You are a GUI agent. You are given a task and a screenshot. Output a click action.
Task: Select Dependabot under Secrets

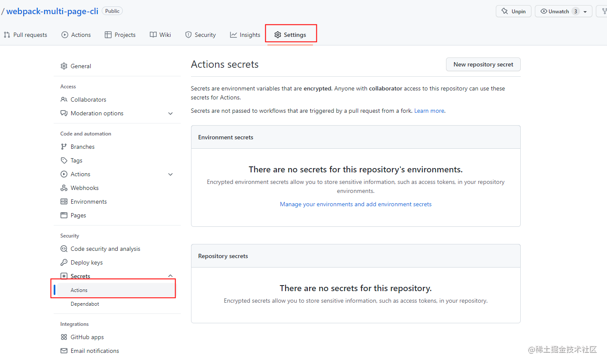(85, 304)
